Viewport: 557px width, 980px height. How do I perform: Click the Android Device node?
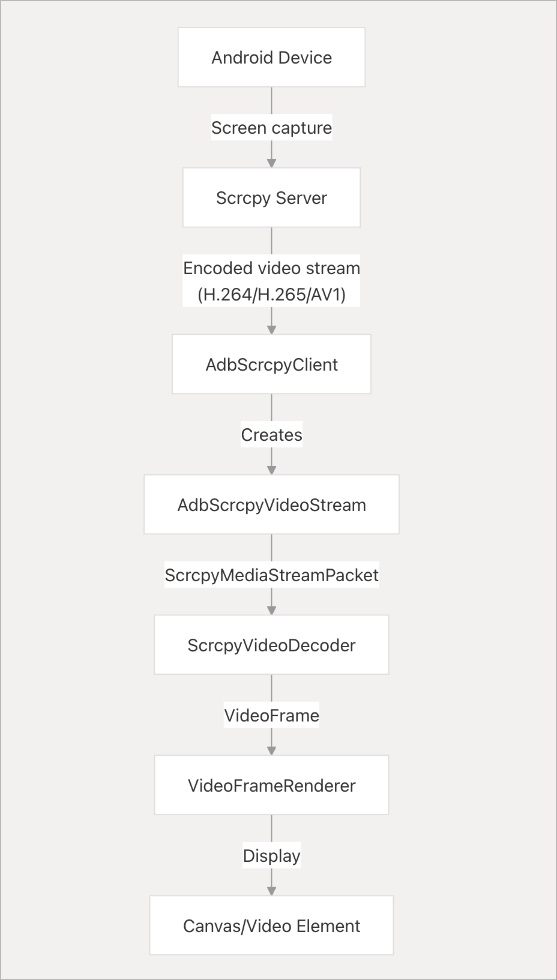point(271,58)
